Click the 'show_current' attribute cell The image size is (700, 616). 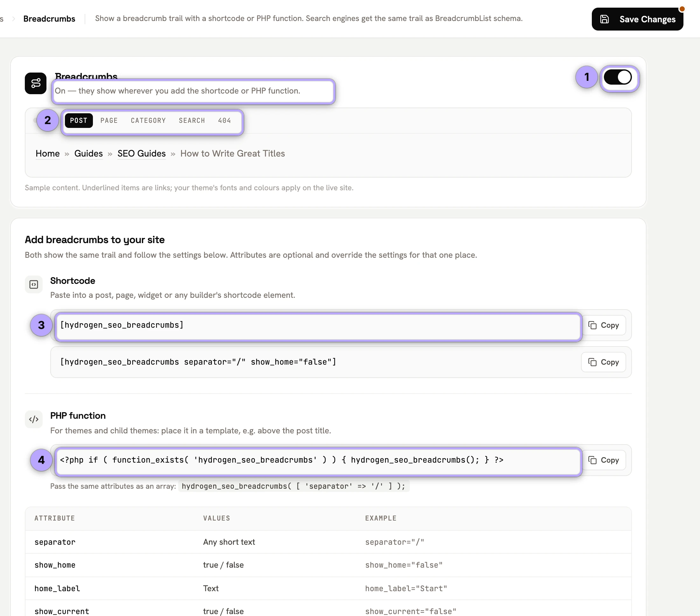click(x=62, y=612)
